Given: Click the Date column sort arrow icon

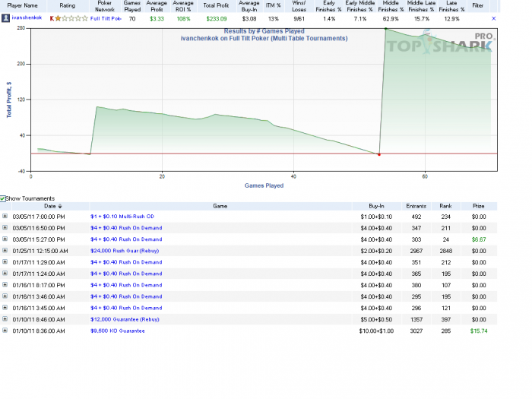Looking at the screenshot, I should pyautogui.click(x=60, y=206).
